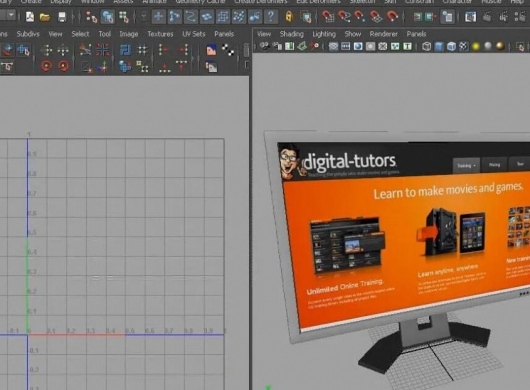Open the viewport Show menu
Screen dimensions: 530x390
pyautogui.click(x=353, y=34)
